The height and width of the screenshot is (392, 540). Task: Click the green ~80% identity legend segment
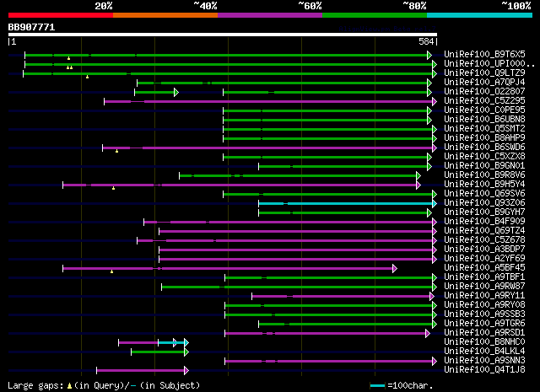(375, 15)
